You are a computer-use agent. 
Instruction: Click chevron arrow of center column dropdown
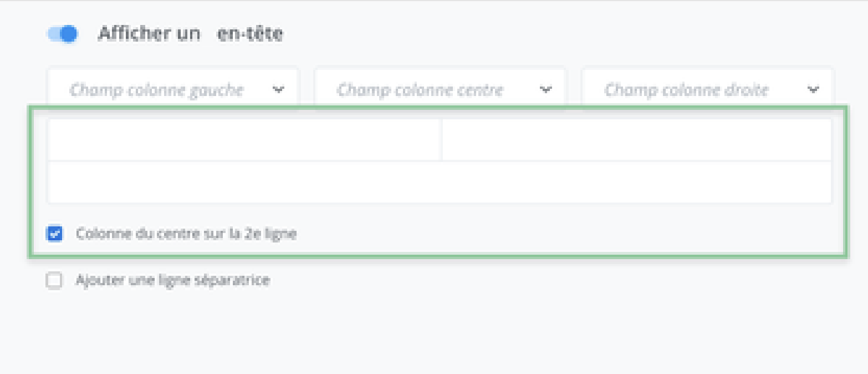coord(546,89)
